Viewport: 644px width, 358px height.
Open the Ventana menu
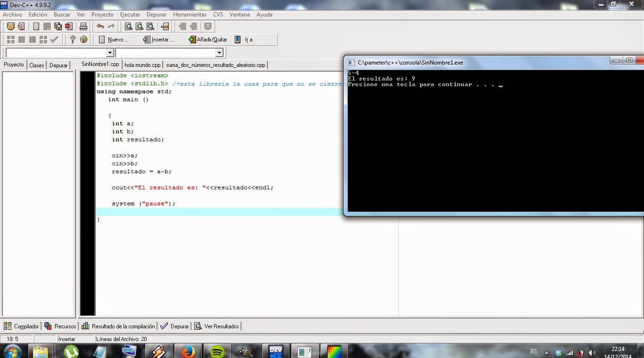coord(239,15)
